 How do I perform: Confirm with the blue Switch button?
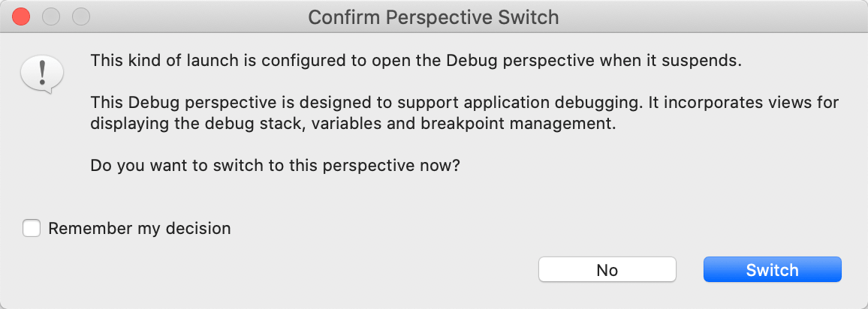tap(772, 270)
